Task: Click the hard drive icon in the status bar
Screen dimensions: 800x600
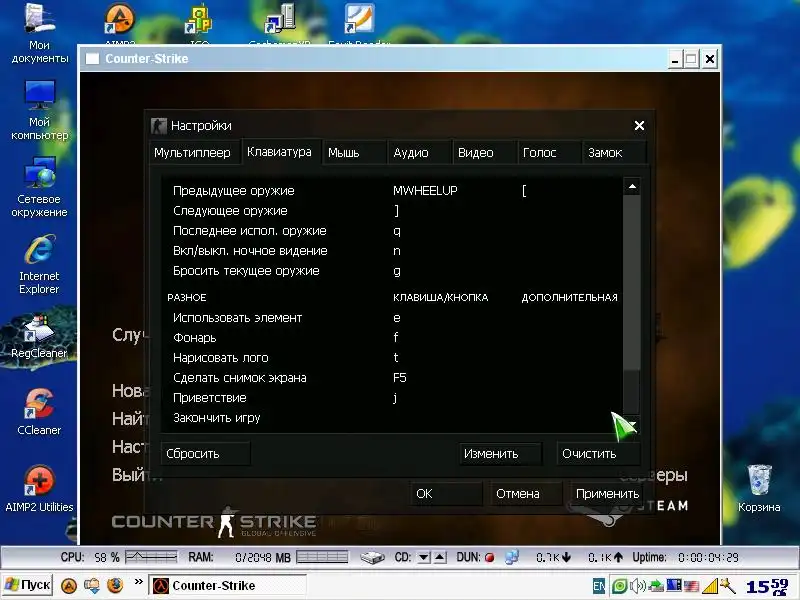Action: pos(372,558)
